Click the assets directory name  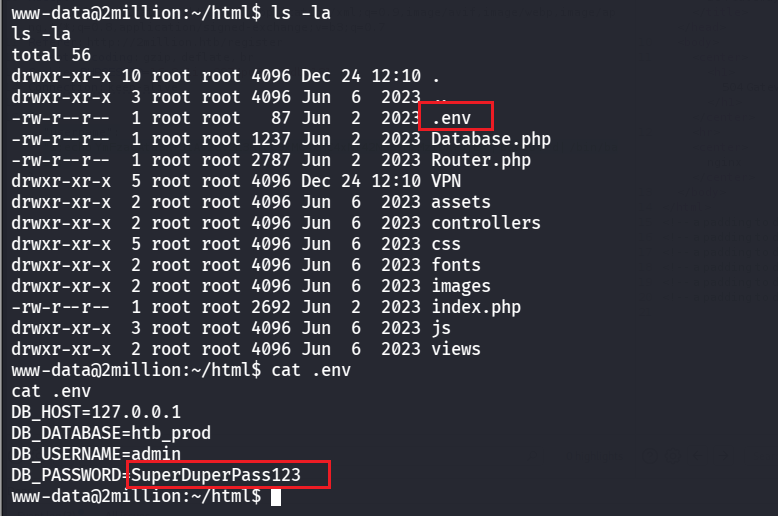pos(461,202)
